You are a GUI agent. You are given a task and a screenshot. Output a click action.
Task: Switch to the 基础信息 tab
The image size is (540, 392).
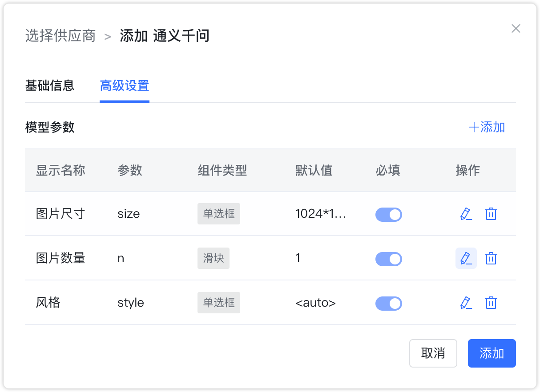[x=50, y=86]
